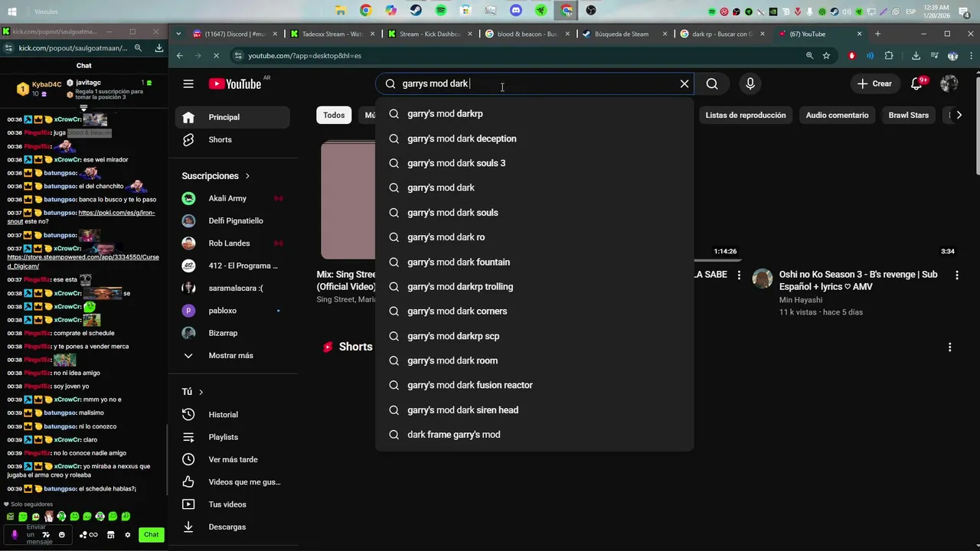Stop loading page with X button
Viewport: 980px width, 551px height.
coord(216,56)
